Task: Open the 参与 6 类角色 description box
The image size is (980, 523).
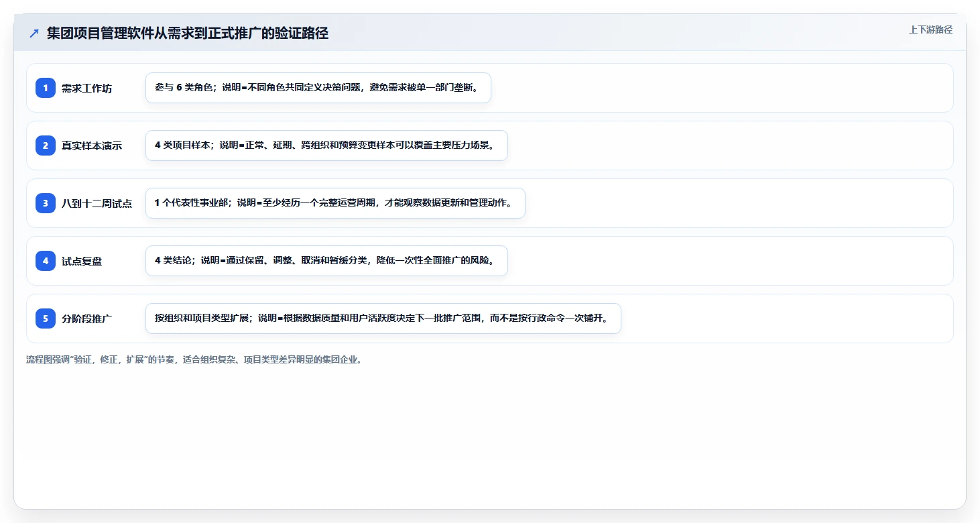Action: [x=318, y=88]
